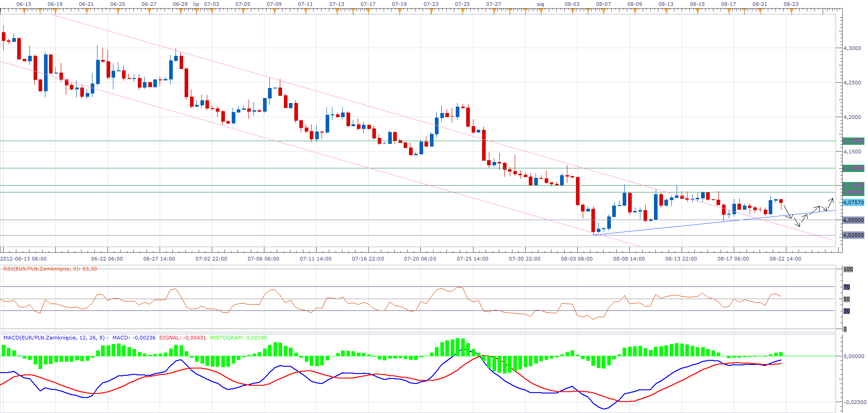Click the 07-30 22:00 time axis label
This screenshot has height=413, width=868.
[525, 259]
